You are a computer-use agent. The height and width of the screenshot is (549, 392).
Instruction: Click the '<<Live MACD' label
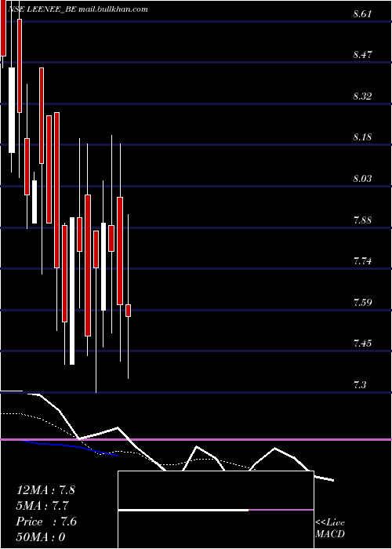[x=330, y=529]
